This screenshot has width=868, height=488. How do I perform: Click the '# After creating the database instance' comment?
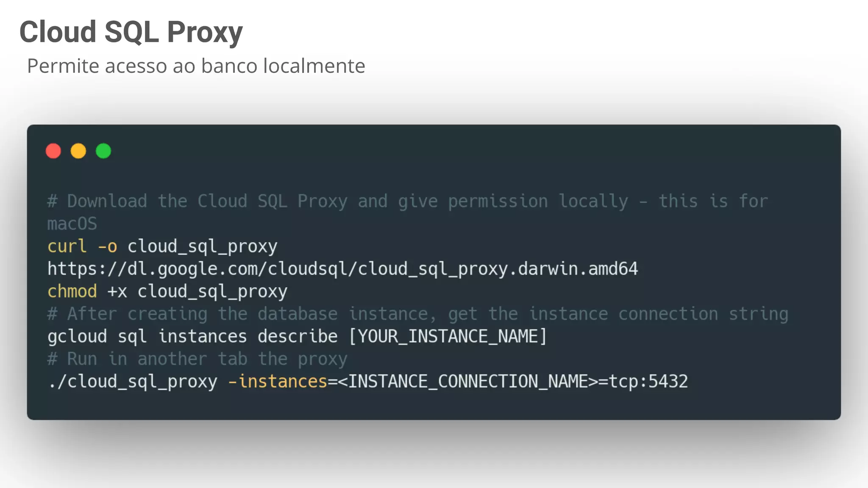418,314
